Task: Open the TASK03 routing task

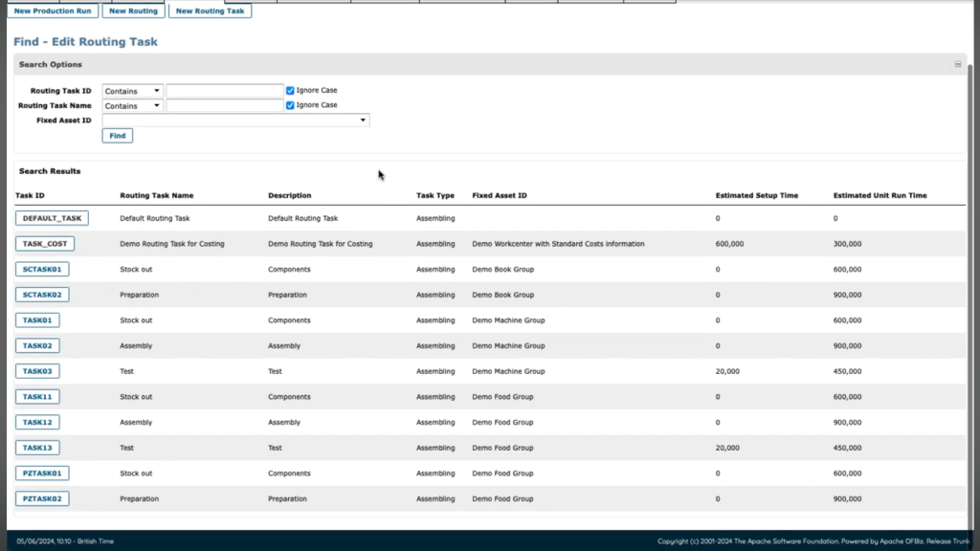Action: (x=37, y=371)
